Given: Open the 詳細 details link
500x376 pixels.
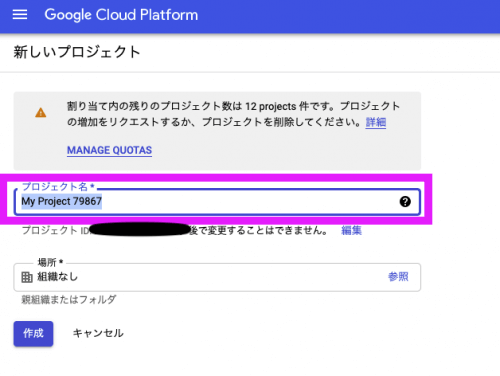Looking at the screenshot, I should click(x=376, y=122).
